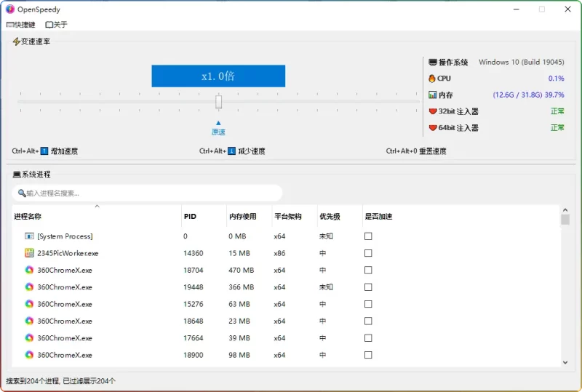The width and height of the screenshot is (582, 392).
Task: Click the lightning icon beside 变速速率
Action: pyautogui.click(x=16, y=41)
